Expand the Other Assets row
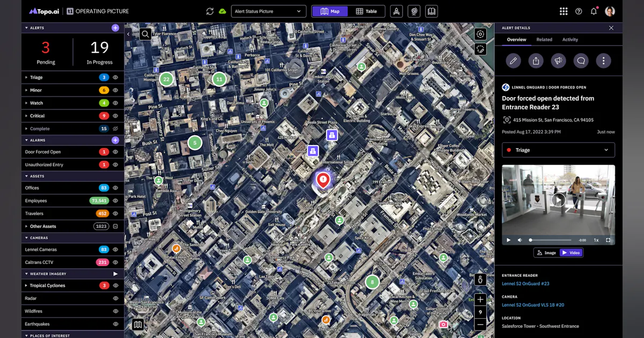Viewport: 644px width, 338px height. (26, 226)
